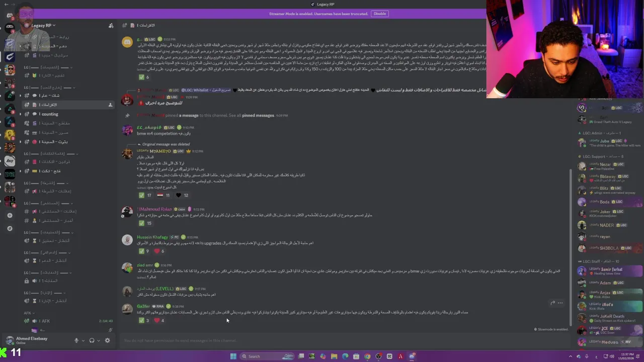Toggle the black heart reaction showing 12
The width and height of the screenshot is (644, 362).
pos(182,195)
